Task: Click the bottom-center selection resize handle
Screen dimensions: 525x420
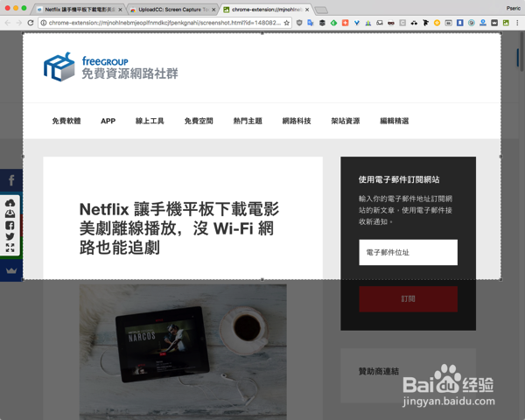Action: (x=262, y=279)
